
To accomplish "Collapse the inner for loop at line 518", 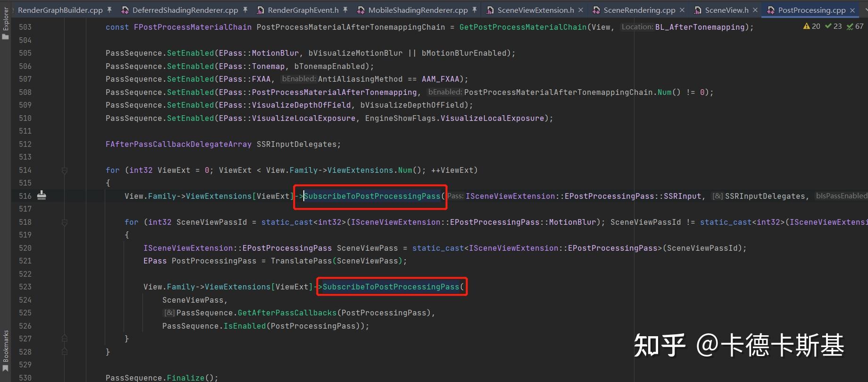I will 65,222.
